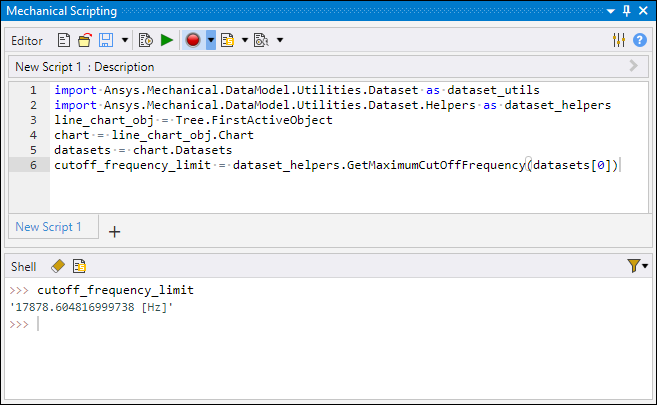Clear the shell with eraser icon

[x=58, y=266]
